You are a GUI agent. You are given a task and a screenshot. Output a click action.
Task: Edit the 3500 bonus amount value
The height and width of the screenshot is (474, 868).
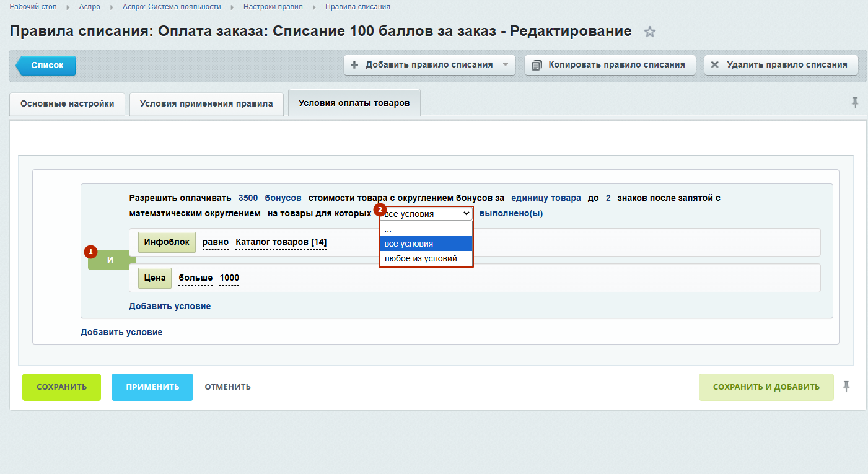click(x=248, y=198)
